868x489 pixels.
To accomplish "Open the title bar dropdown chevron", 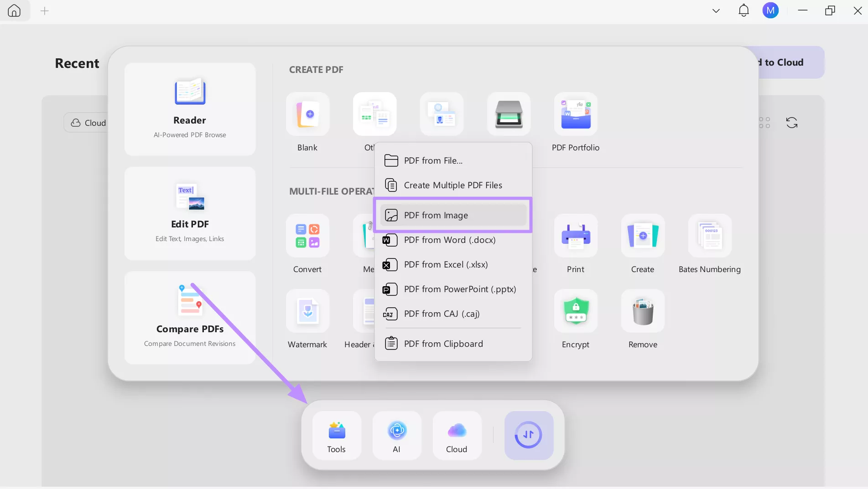I will pos(716,10).
